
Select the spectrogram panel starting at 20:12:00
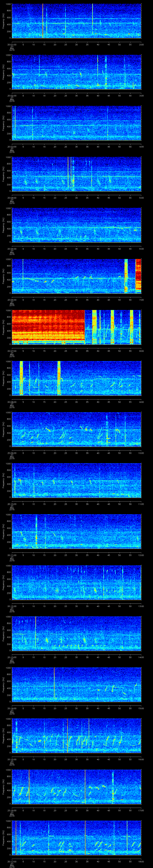click(x=77, y=582)
